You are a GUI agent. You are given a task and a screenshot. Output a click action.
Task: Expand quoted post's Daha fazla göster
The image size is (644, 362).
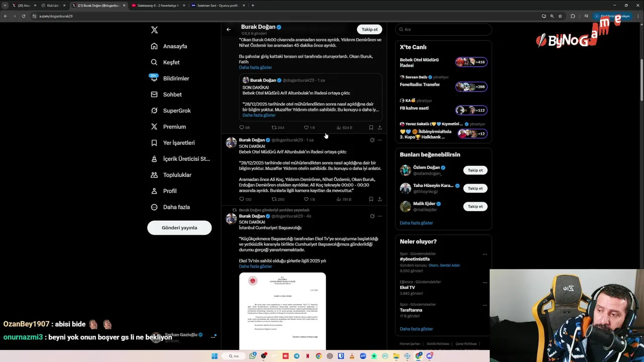[259, 115]
